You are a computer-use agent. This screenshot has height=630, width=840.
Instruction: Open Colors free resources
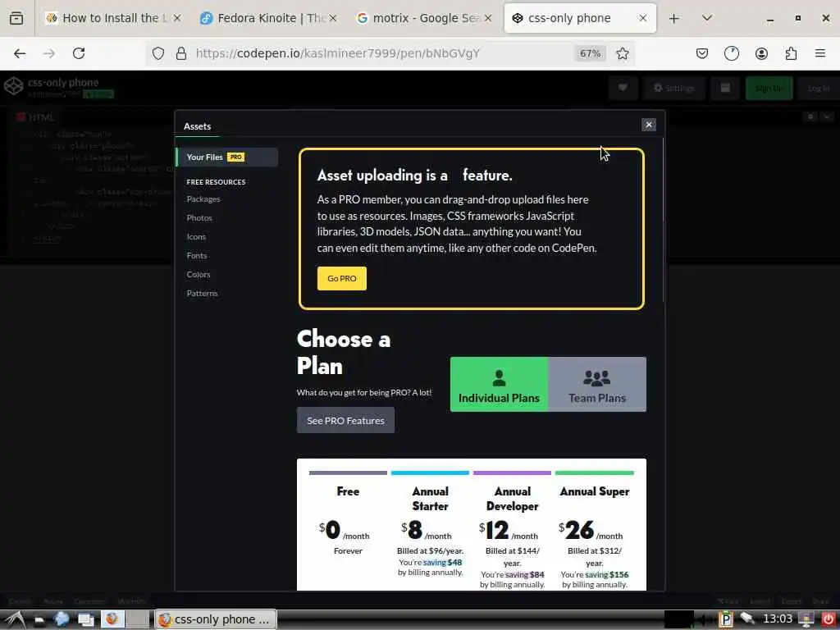point(199,274)
